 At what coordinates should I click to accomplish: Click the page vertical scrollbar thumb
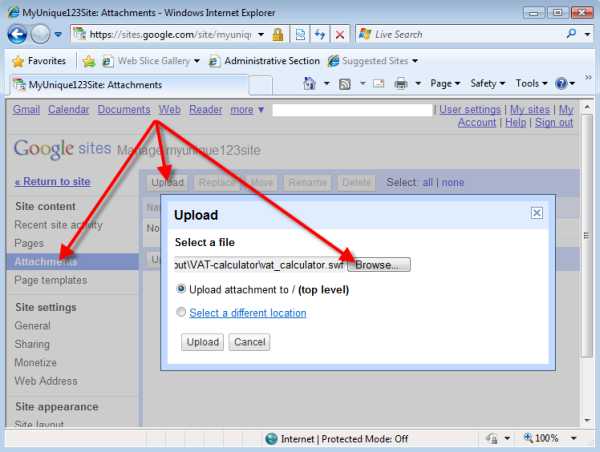(x=587, y=235)
